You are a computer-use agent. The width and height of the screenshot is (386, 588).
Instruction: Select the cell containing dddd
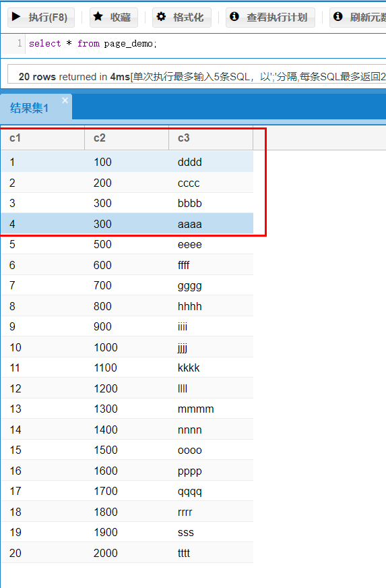coord(211,162)
